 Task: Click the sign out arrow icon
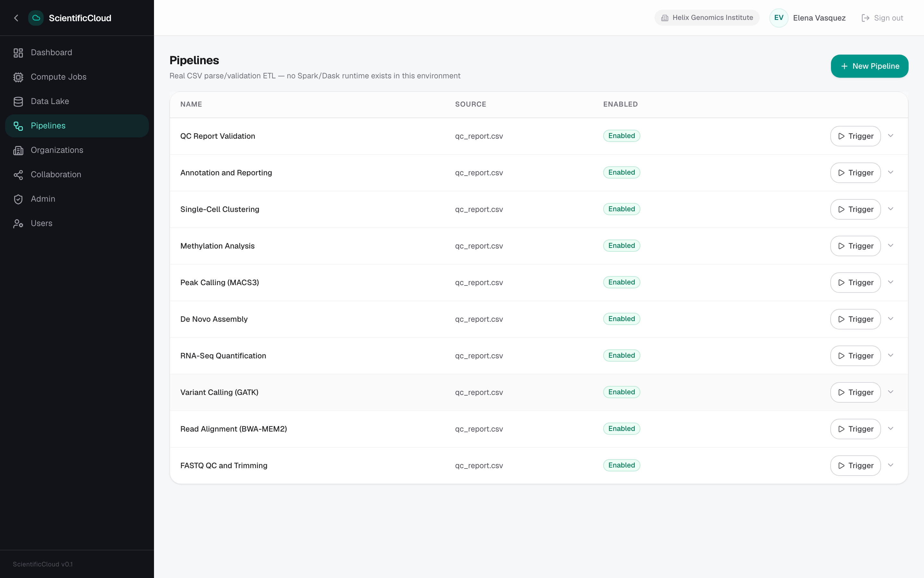[x=866, y=18]
